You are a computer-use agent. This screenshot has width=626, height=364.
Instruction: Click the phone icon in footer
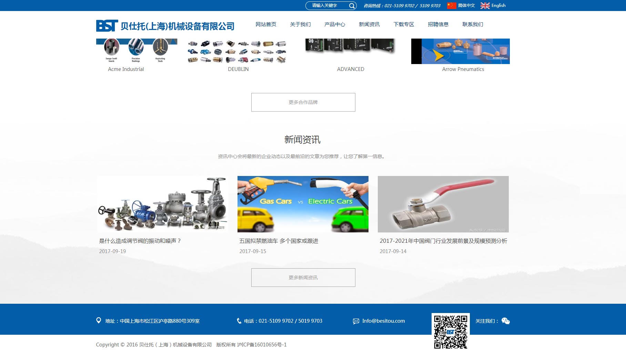[239, 321]
